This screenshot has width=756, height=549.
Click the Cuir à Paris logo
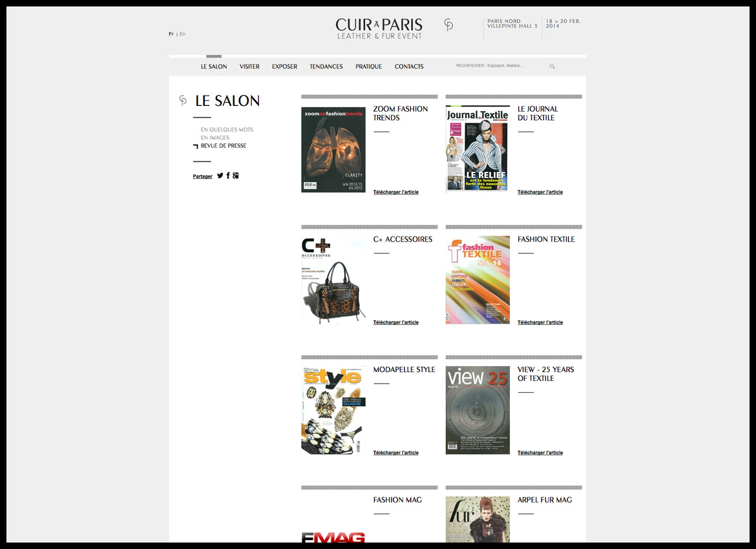379,29
